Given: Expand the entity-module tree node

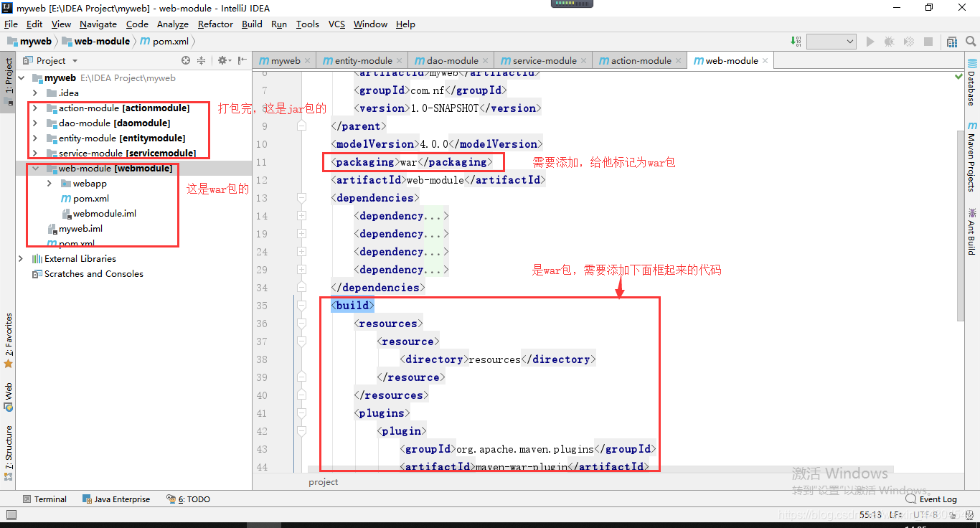Looking at the screenshot, I should pyautogui.click(x=35, y=138).
